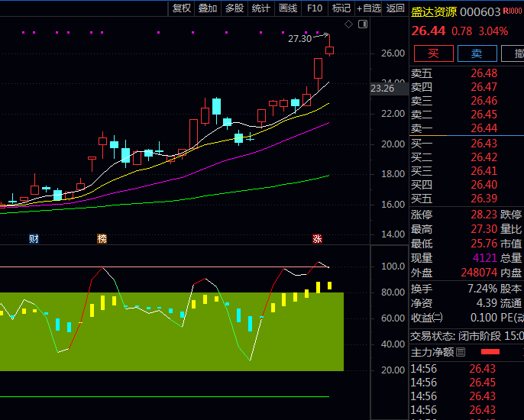Click the R1000 margin trading badge
Image resolution: width=524 pixels, height=420 pixels.
[x=513, y=11]
